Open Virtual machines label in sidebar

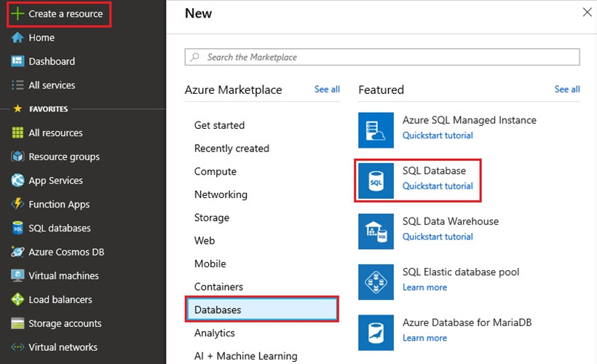coord(63,275)
